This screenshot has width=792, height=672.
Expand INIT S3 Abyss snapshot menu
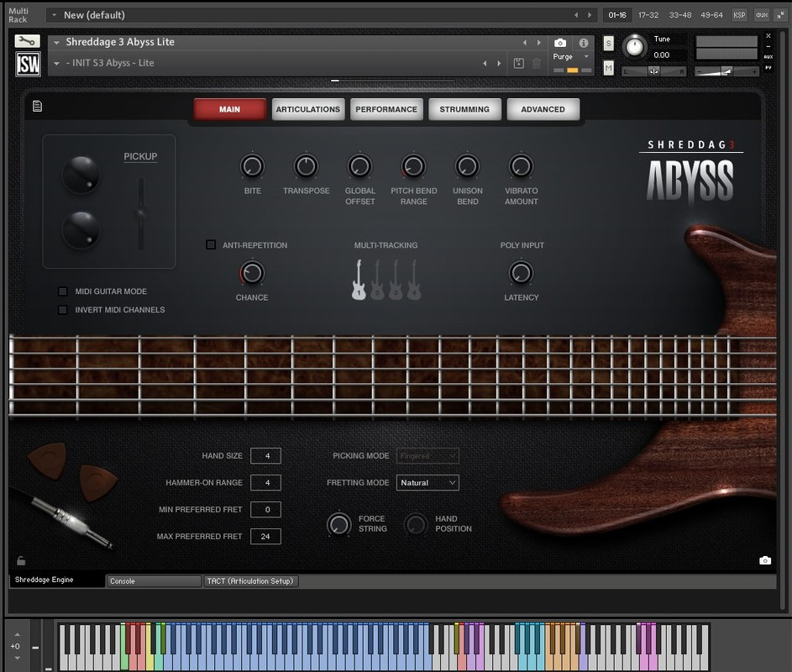(56, 64)
